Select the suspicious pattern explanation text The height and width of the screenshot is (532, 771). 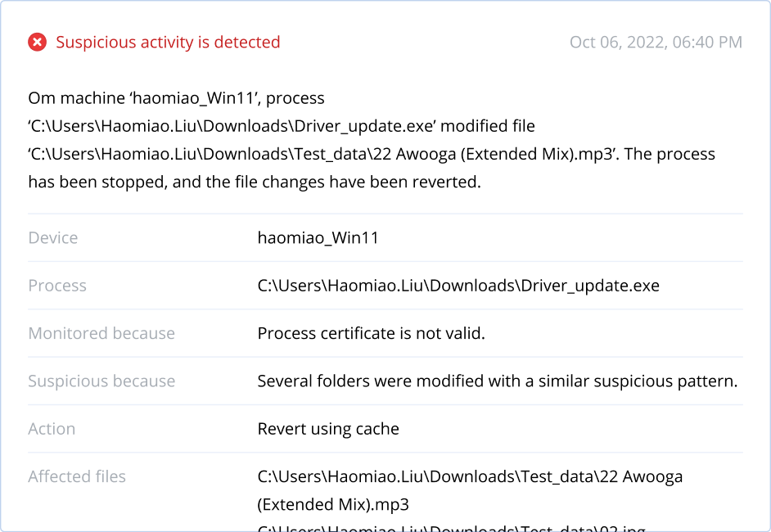(x=498, y=381)
